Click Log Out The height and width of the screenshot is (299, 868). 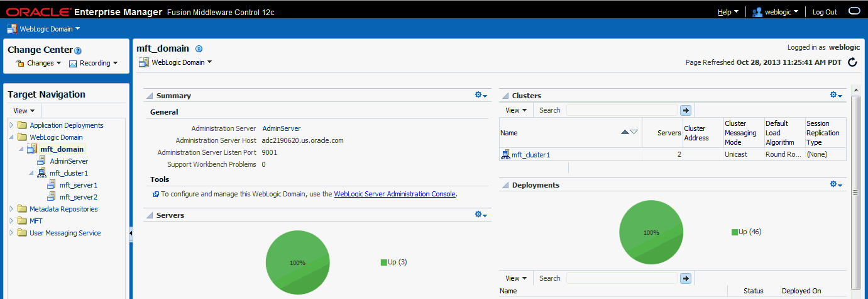point(825,12)
